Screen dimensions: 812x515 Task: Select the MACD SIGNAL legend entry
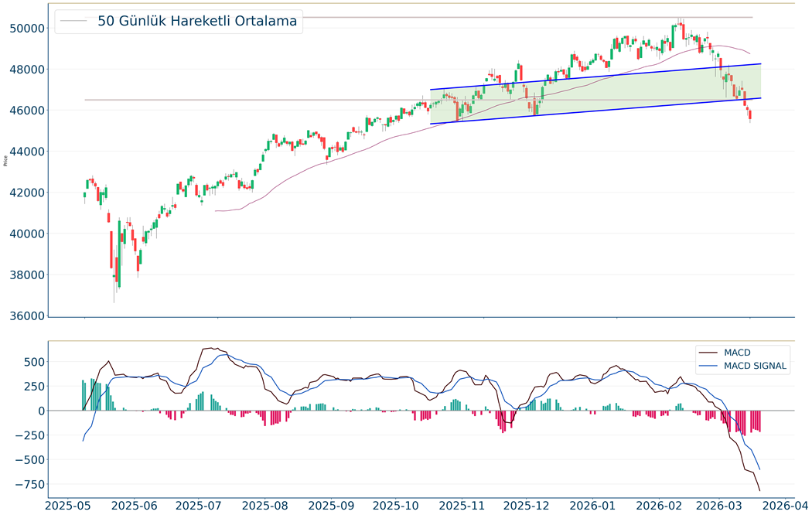756,367
